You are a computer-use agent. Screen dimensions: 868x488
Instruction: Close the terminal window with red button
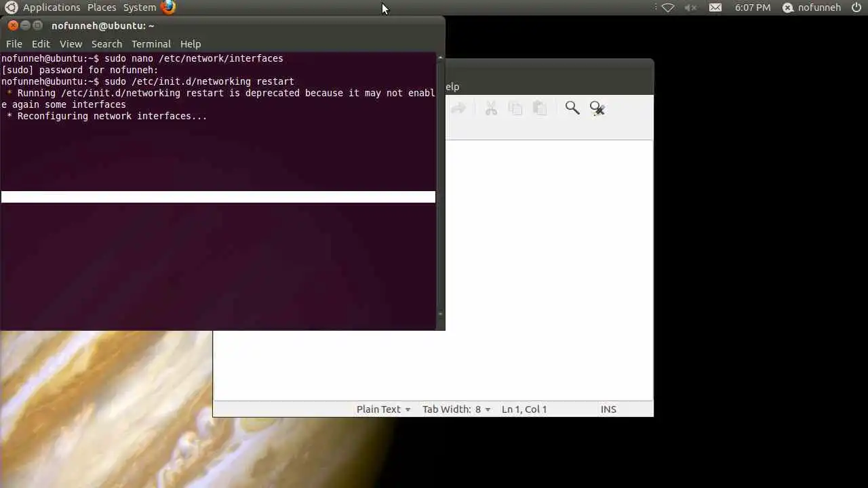tap(13, 26)
